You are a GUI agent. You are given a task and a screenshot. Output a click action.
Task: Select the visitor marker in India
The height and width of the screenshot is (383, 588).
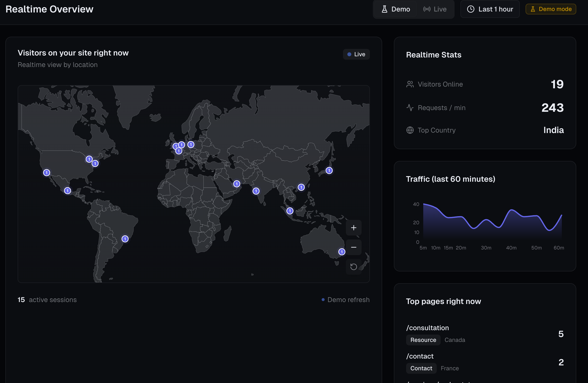tap(256, 191)
